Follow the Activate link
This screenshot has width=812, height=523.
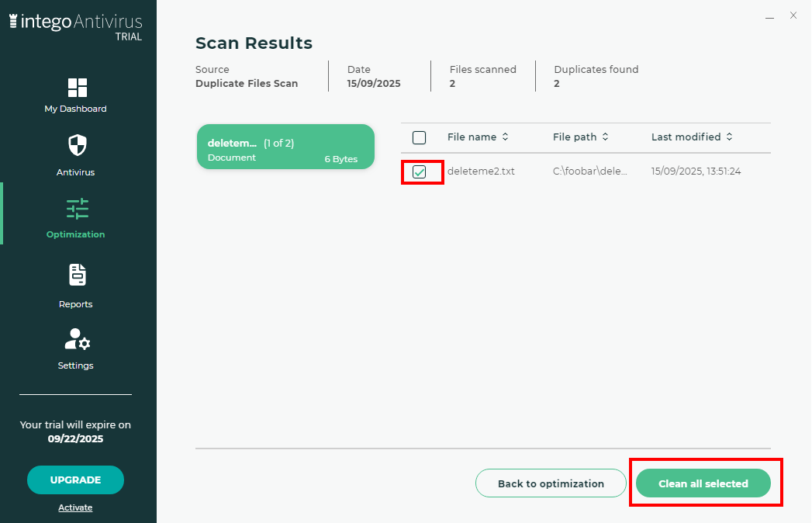75,507
